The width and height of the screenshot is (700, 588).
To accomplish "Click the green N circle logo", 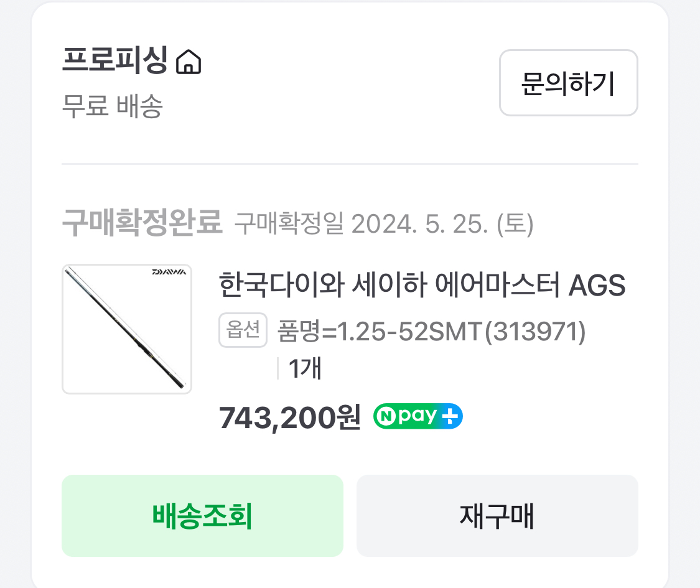I will coord(384,417).
